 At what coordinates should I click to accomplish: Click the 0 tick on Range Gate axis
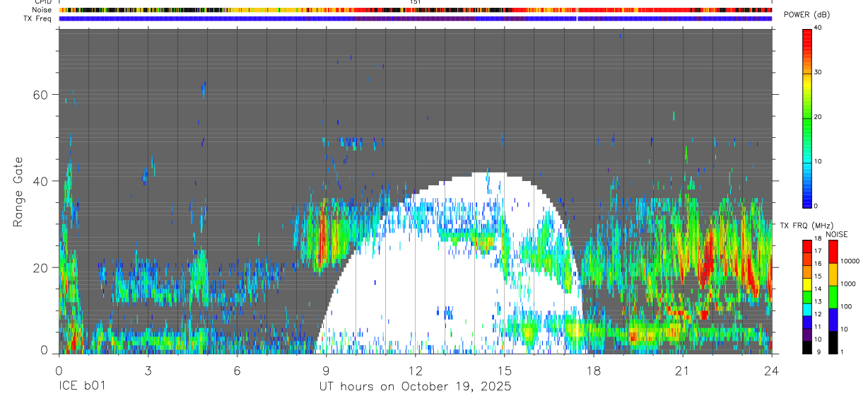coord(45,351)
